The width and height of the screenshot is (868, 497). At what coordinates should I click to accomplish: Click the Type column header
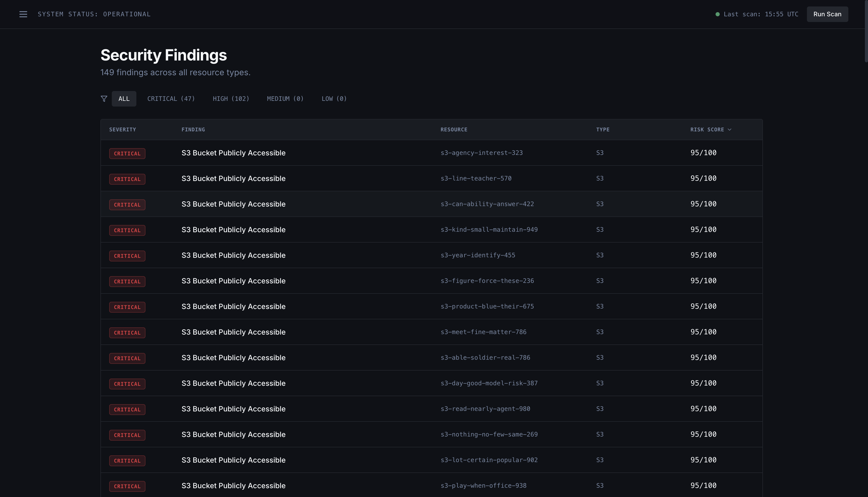point(602,130)
